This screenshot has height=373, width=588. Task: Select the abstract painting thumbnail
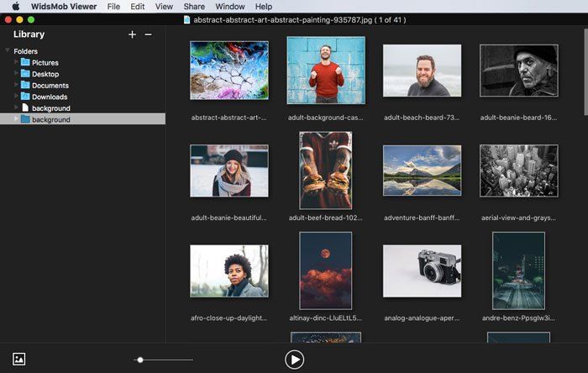pos(228,71)
